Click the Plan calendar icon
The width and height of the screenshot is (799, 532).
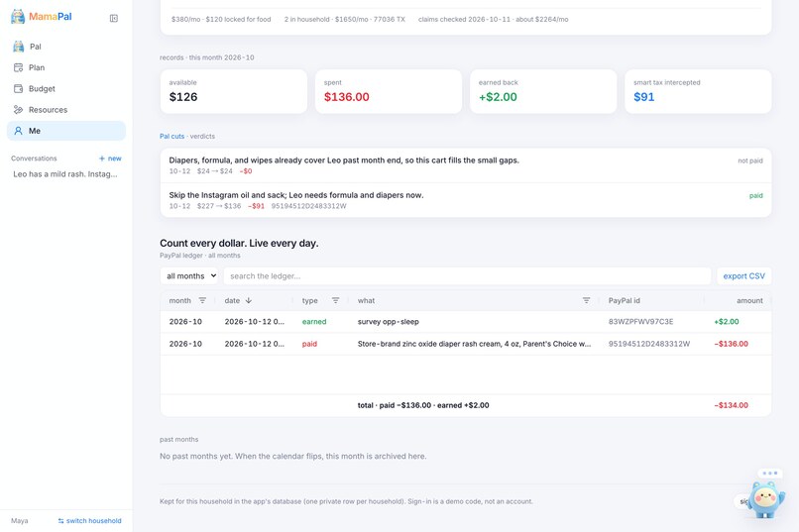tap(19, 67)
